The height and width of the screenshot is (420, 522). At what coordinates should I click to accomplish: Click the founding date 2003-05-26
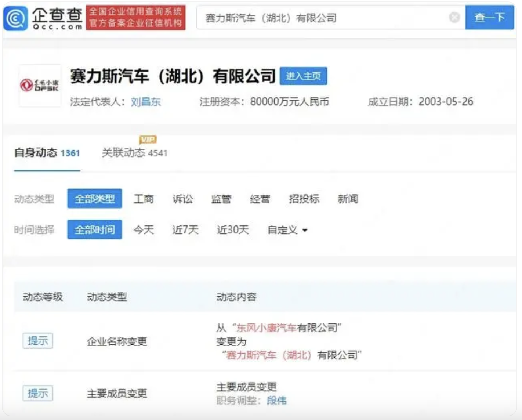point(446,102)
